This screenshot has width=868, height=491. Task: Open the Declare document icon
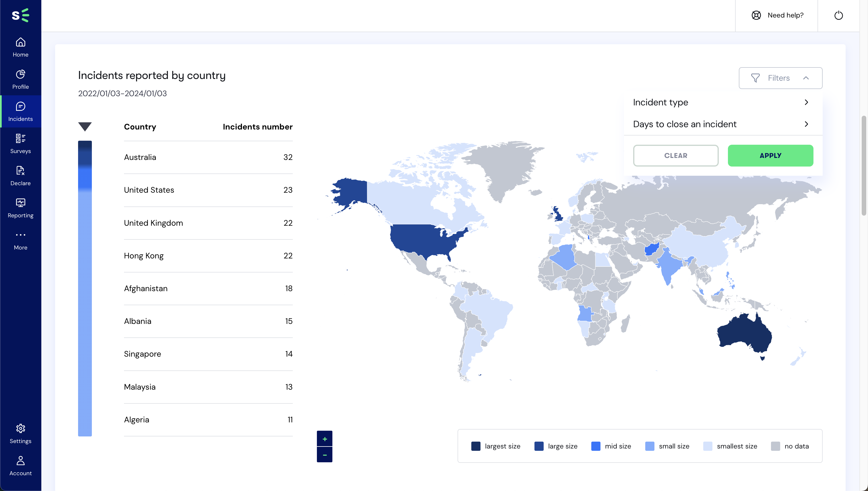pyautogui.click(x=21, y=171)
